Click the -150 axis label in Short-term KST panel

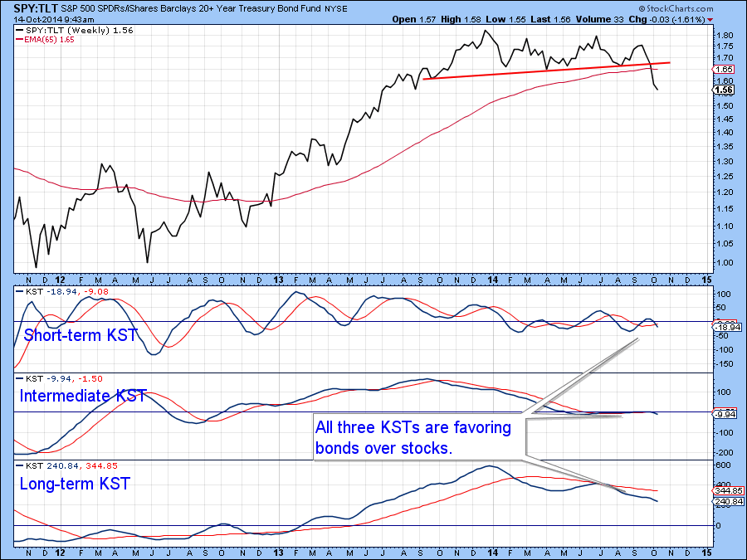[x=724, y=364]
